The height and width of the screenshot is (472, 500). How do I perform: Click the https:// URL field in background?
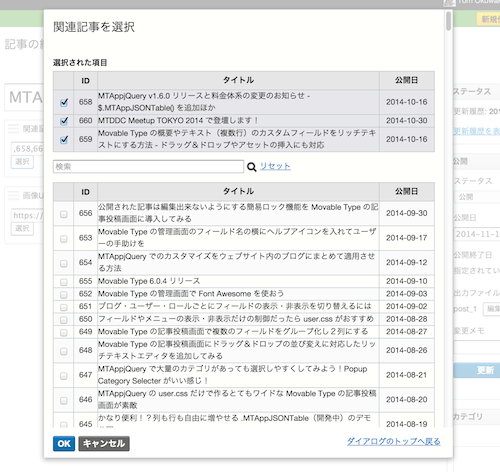click(27, 215)
